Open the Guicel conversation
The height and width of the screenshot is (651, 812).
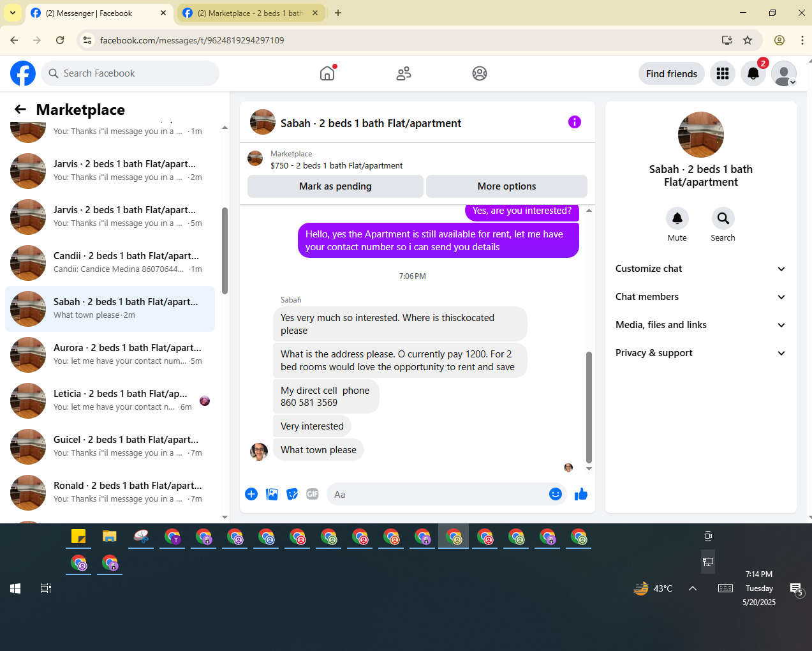click(x=110, y=446)
